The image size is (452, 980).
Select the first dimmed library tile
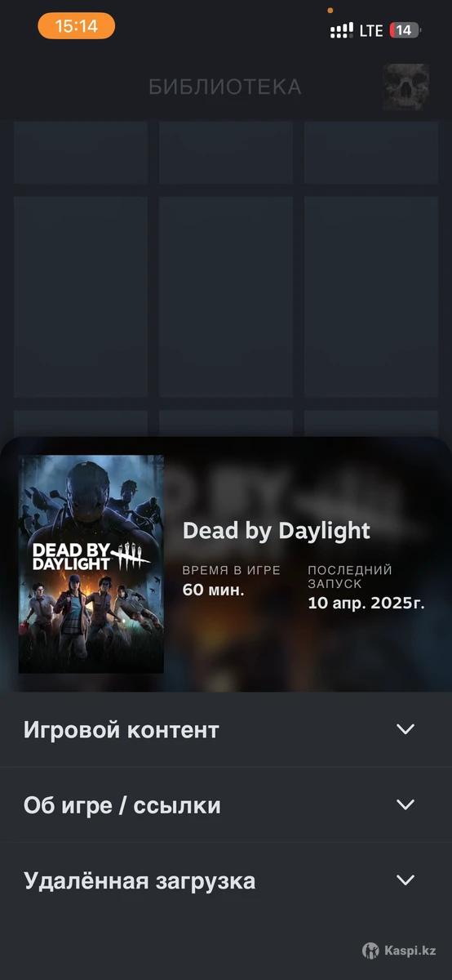click(x=81, y=153)
